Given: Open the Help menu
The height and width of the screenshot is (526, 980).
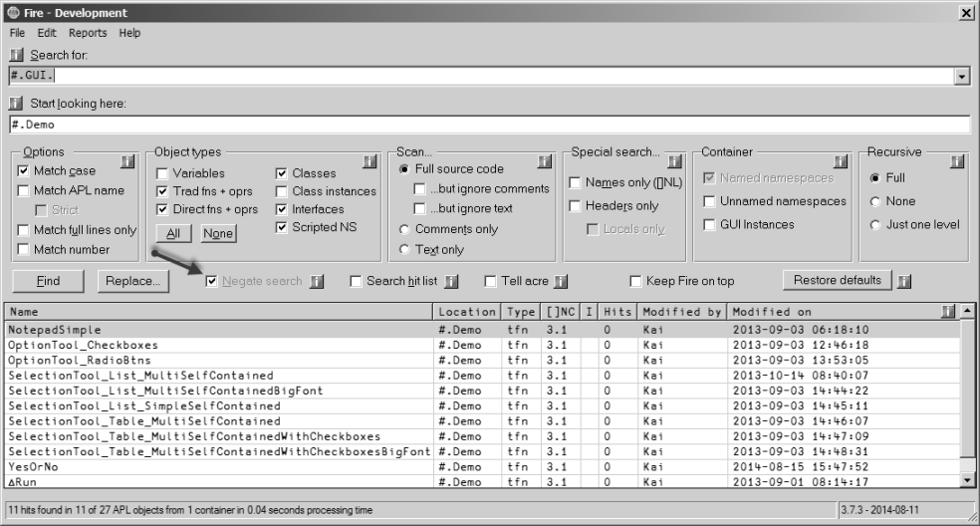Looking at the screenshot, I should click(130, 33).
